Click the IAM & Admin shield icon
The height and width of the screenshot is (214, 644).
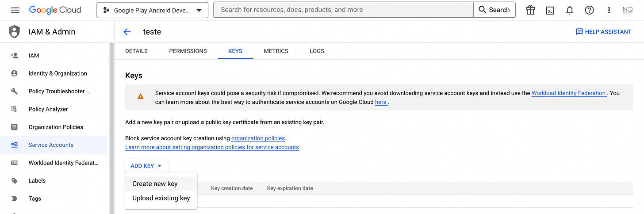15,32
